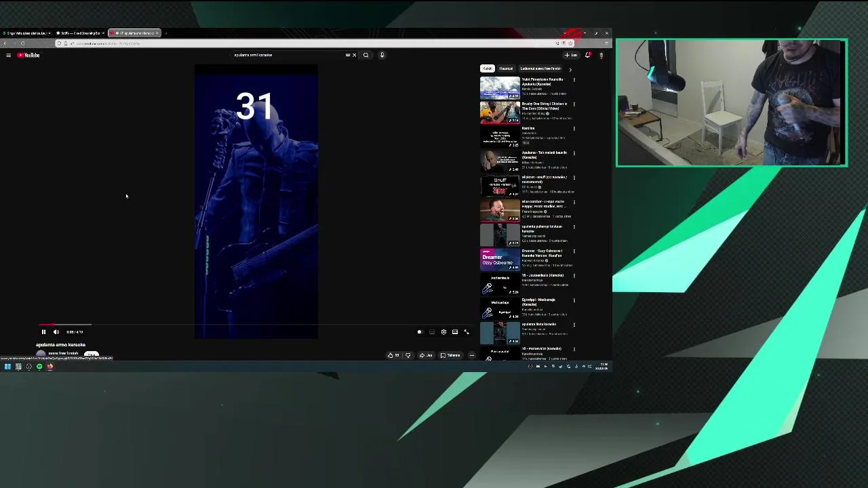This screenshot has width=868, height=488.
Task: Open Valot Pimeyksien Reunoilla karaoke thumbnail
Action: pos(500,87)
